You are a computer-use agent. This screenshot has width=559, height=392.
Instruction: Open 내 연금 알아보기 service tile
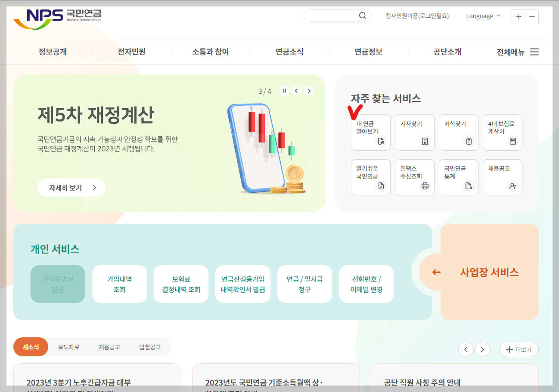(x=371, y=133)
